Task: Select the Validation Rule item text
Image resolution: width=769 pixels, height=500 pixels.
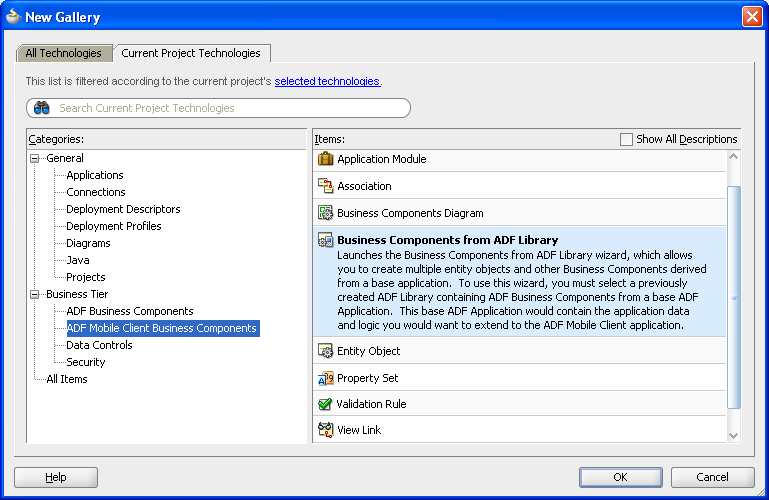Action: 371,404
